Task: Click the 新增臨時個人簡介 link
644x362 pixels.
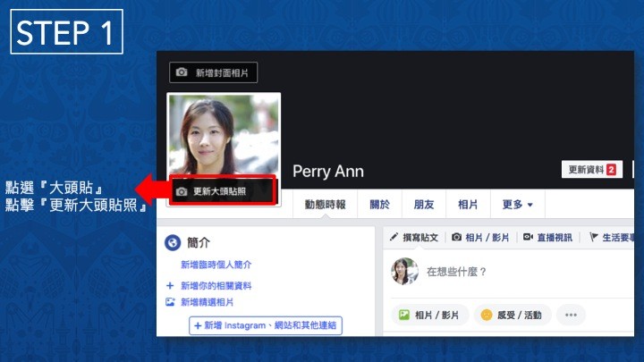Action: [216, 265]
